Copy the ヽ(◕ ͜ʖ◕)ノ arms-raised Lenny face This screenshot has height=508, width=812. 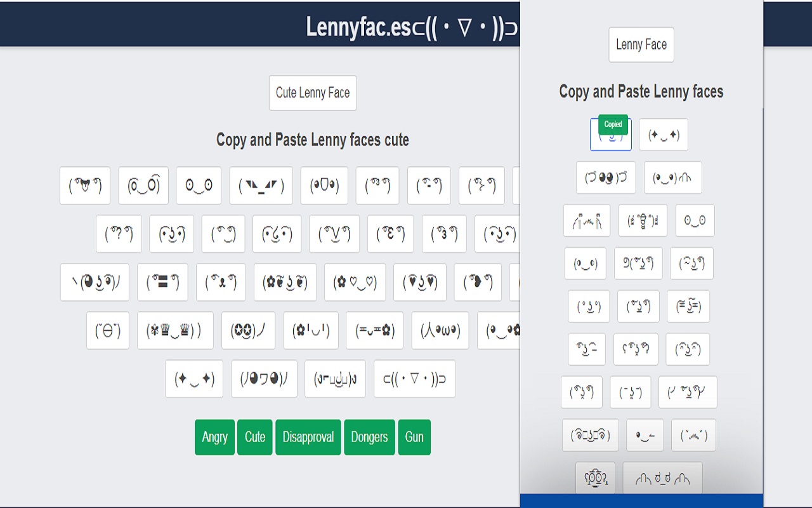[x=95, y=282]
